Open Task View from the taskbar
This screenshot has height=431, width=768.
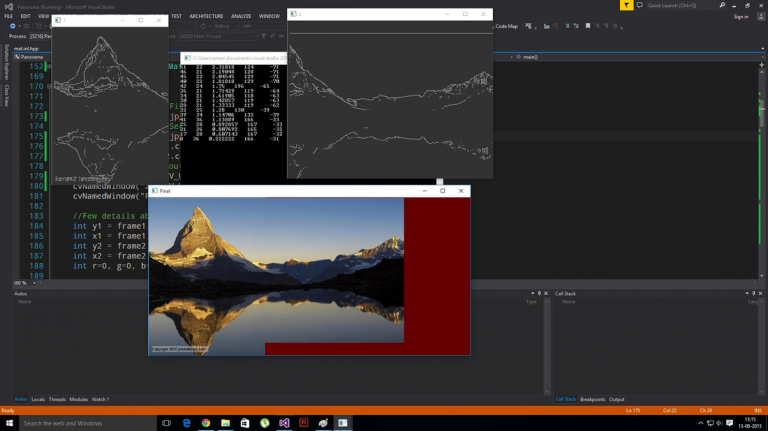pos(166,423)
